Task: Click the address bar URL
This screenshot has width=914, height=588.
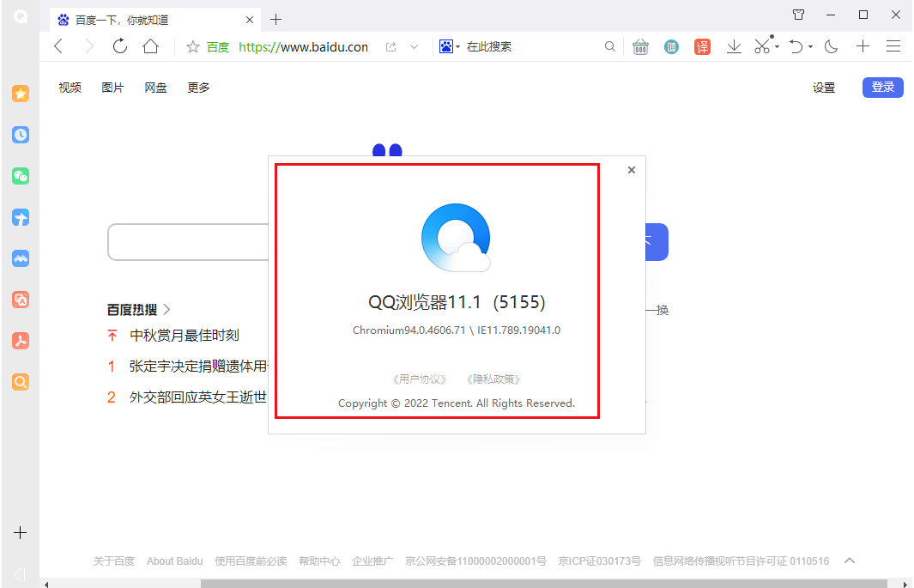Action: tap(303, 46)
